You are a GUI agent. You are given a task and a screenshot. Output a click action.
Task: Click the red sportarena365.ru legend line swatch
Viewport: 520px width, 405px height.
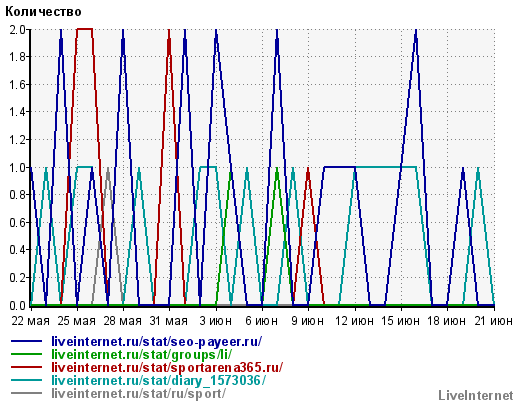click(x=27, y=367)
